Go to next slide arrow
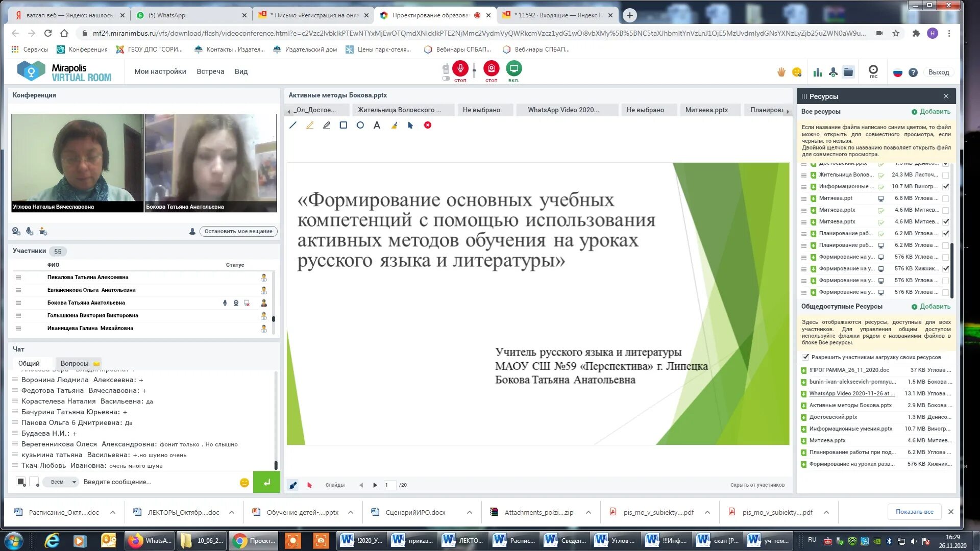The image size is (980, 551). point(375,485)
